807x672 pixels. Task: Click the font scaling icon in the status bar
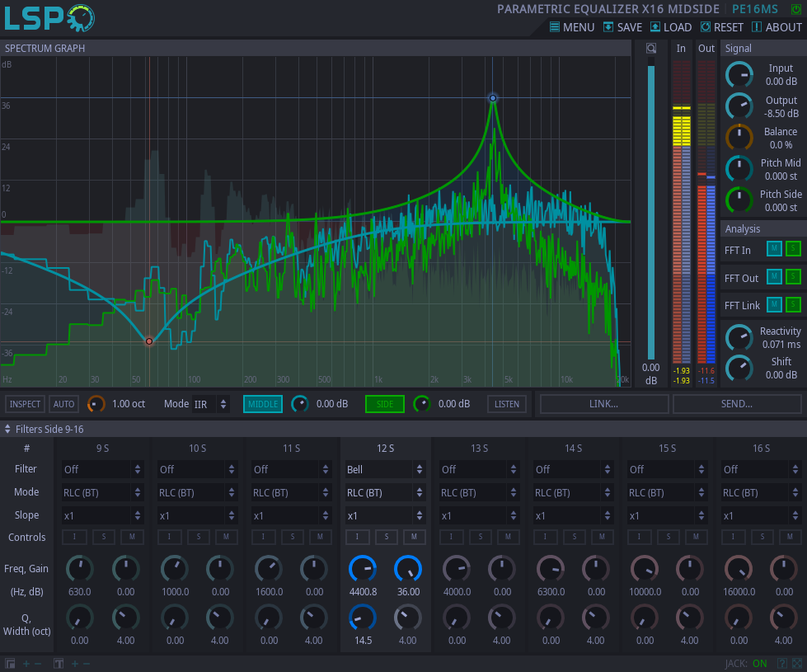click(59, 664)
